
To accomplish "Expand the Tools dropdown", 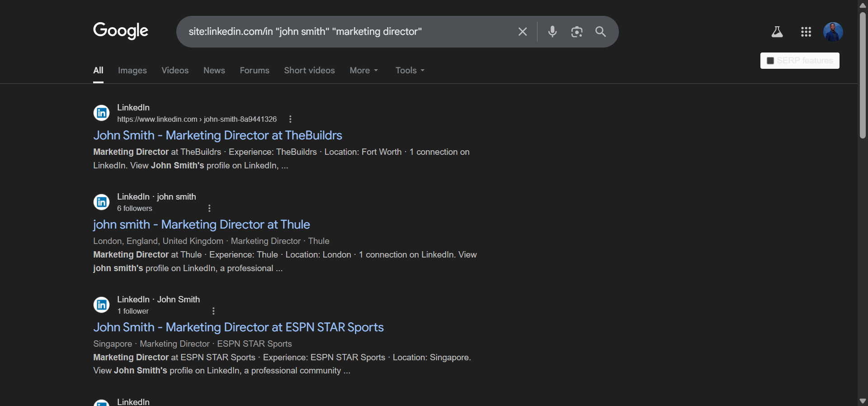I will (x=410, y=71).
